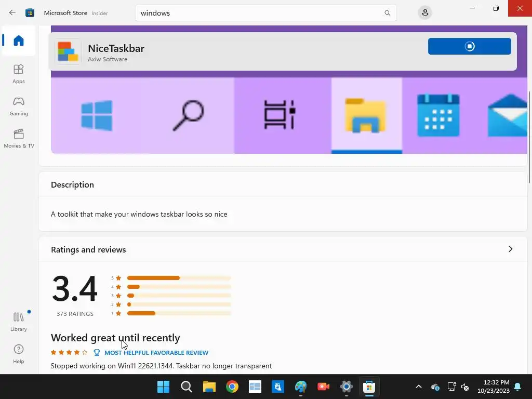532x399 pixels.
Task: Click the Description heading
Action: [x=72, y=184]
